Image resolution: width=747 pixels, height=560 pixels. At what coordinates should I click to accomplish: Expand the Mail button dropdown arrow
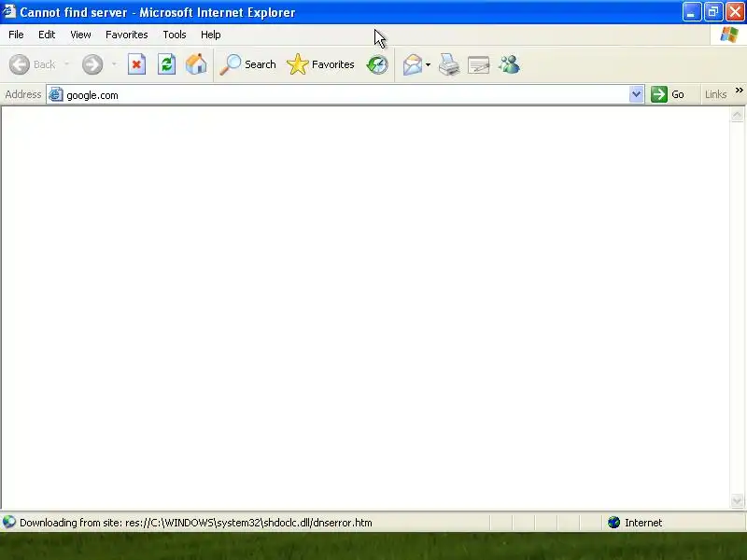click(428, 64)
